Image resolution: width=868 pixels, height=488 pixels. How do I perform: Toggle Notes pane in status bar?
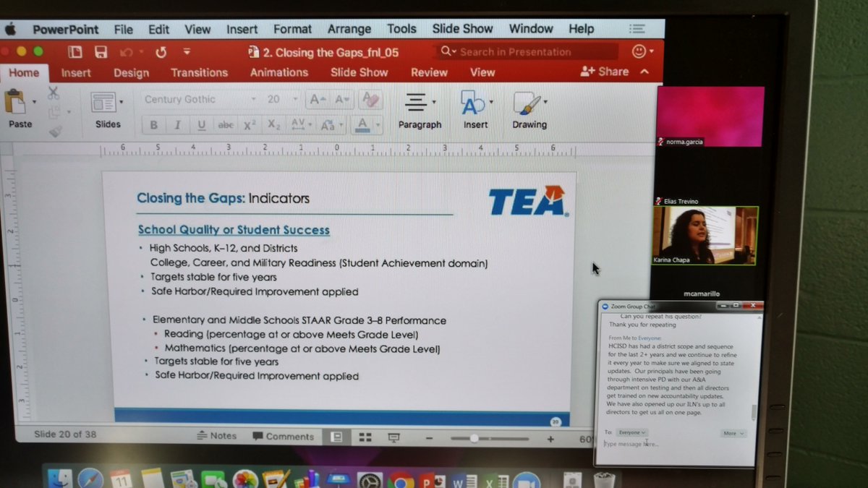click(x=217, y=436)
